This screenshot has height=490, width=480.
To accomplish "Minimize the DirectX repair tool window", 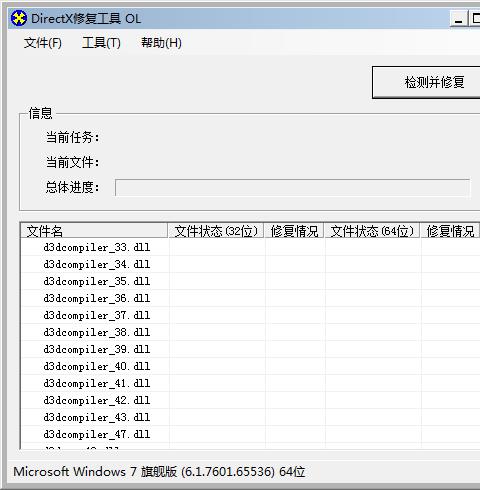I will click(x=459, y=19).
